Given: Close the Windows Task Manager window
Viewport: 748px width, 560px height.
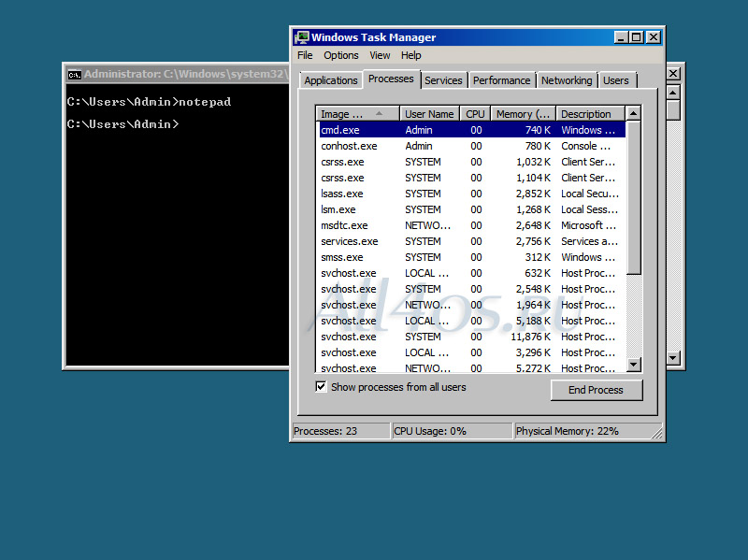Looking at the screenshot, I should (654, 37).
